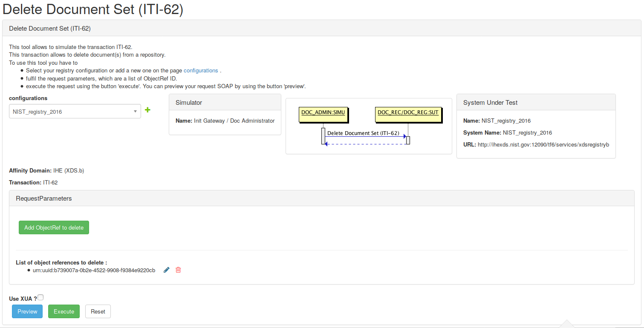
Task: Click the registry URL text under System Under Test
Action: coord(543,145)
